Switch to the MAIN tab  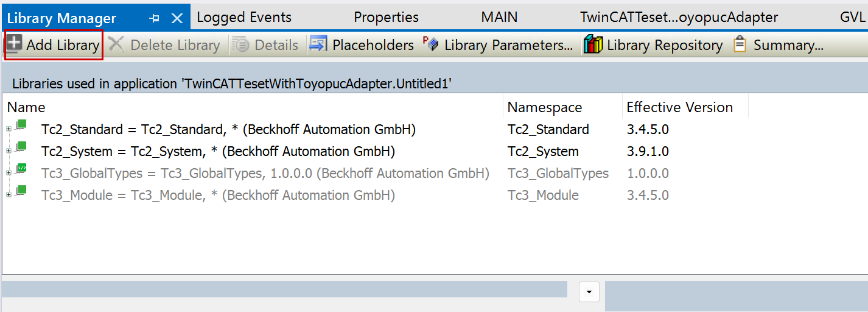pos(499,18)
